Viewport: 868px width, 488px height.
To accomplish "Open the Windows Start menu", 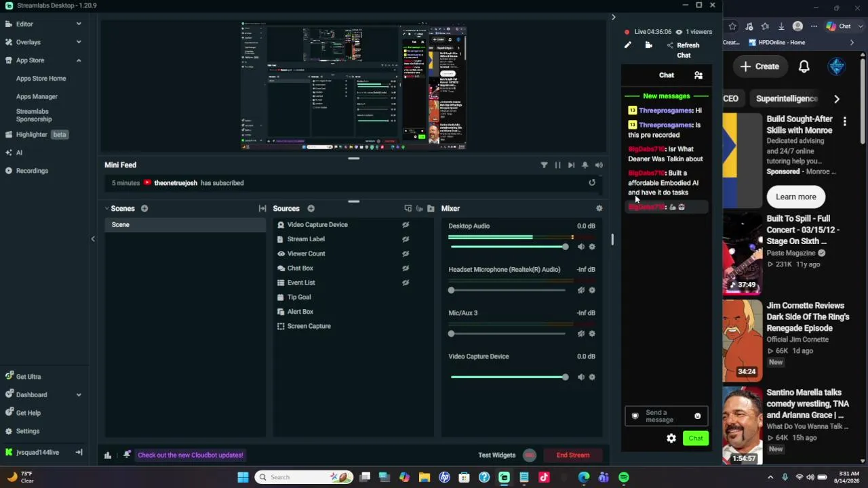I will 243,477.
